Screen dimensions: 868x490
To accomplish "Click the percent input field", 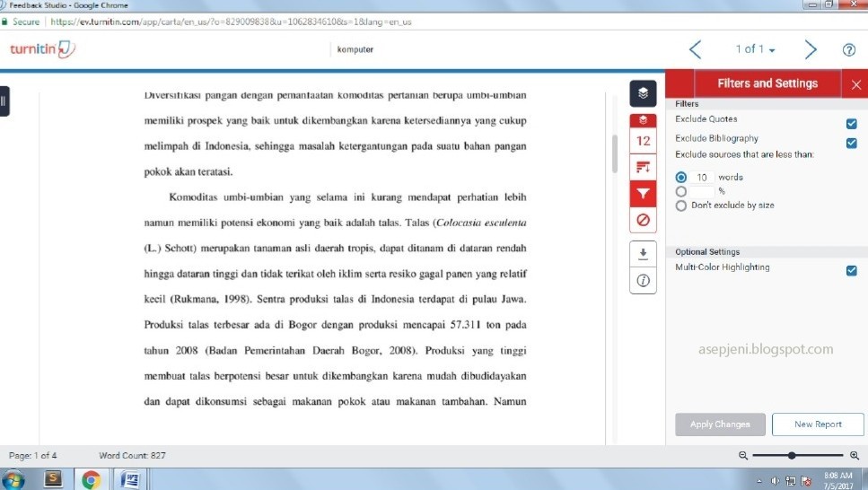I will pos(702,191).
